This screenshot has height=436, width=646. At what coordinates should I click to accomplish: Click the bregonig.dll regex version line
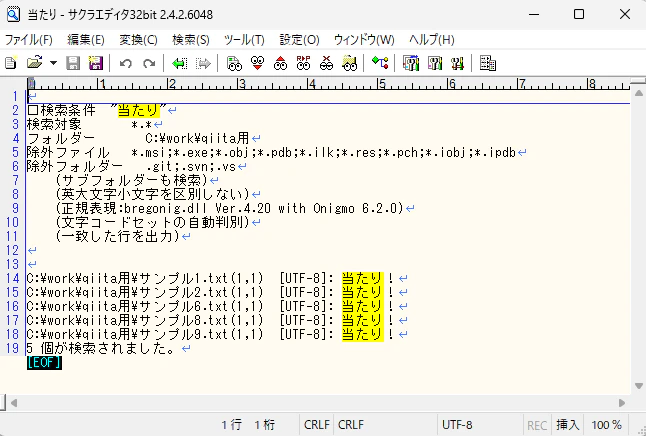229,209
